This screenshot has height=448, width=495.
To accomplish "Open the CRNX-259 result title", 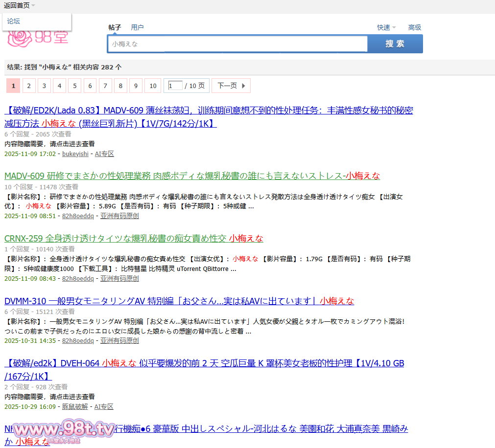I will (x=134, y=239).
